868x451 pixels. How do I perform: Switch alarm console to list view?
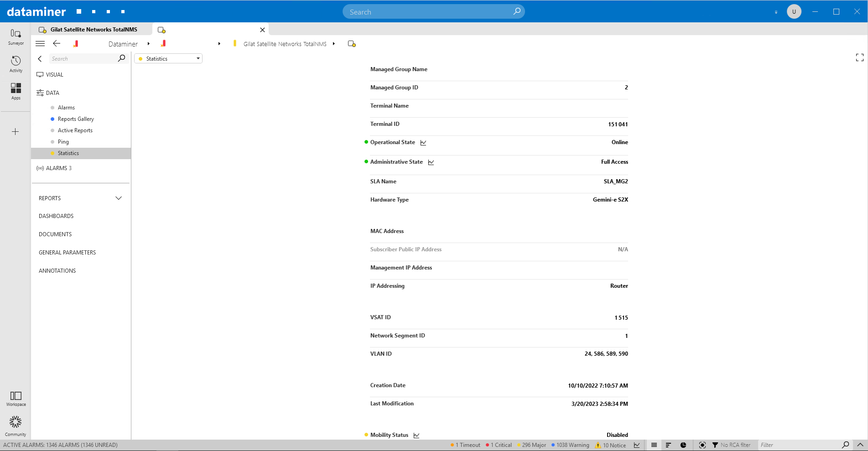[x=654, y=445]
